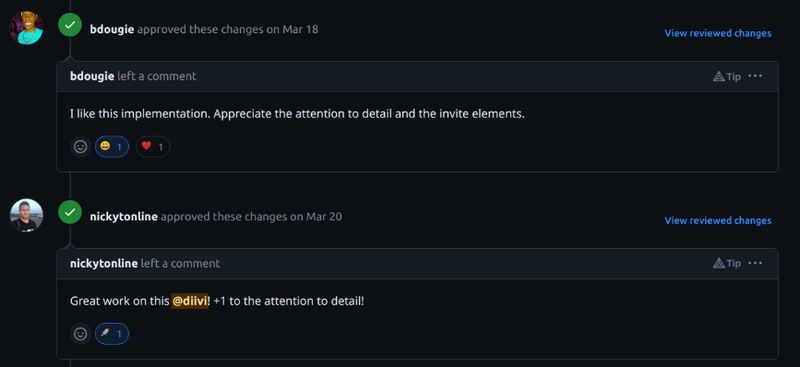Toggle the rocket reaction on nickytonline's comment
This screenshot has width=800, height=367.
pos(112,334)
